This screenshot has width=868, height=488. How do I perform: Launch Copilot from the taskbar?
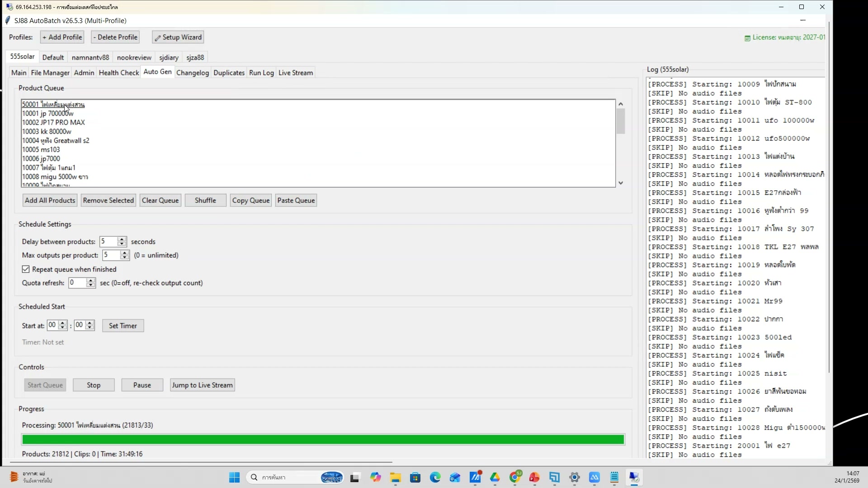376,477
